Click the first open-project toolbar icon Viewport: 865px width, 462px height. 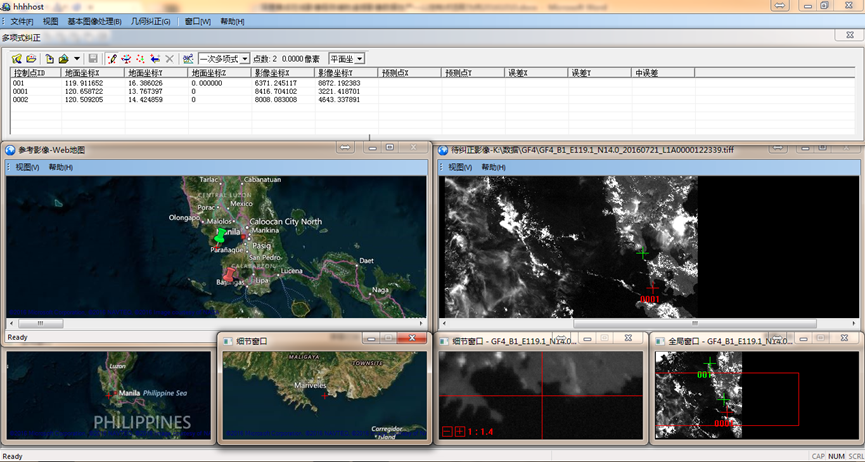(18, 59)
